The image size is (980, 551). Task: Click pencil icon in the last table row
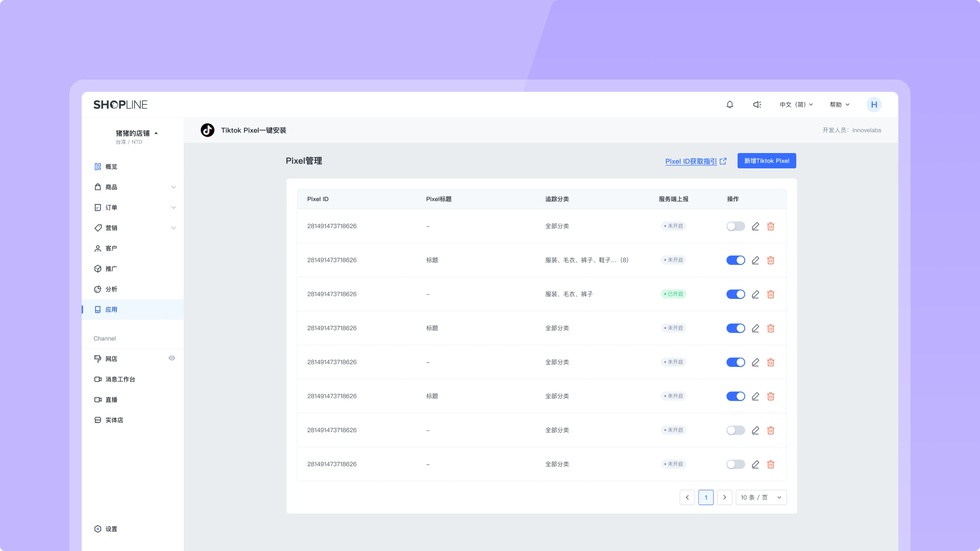click(x=755, y=464)
